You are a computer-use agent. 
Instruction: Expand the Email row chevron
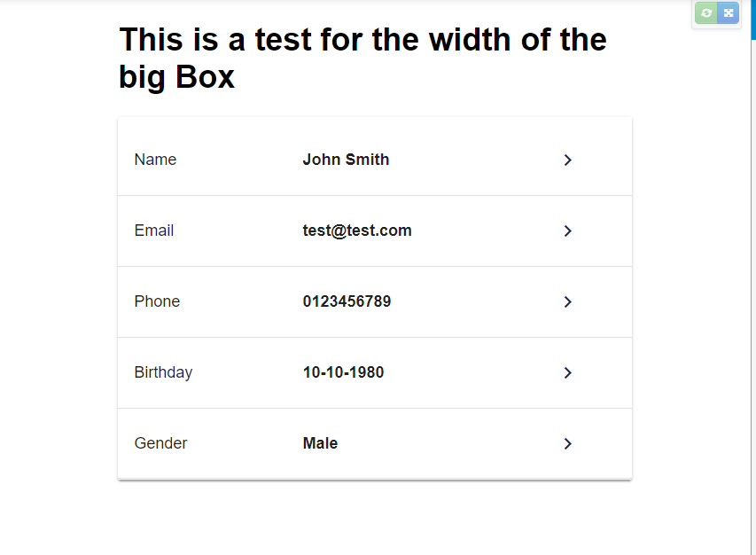(568, 231)
